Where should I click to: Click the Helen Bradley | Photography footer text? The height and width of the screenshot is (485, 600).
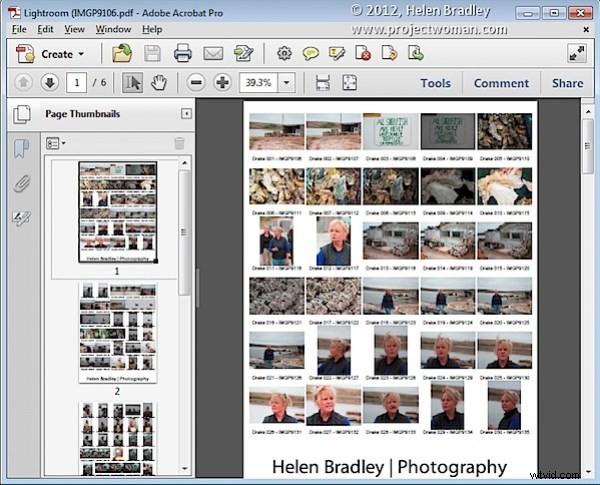(389, 467)
